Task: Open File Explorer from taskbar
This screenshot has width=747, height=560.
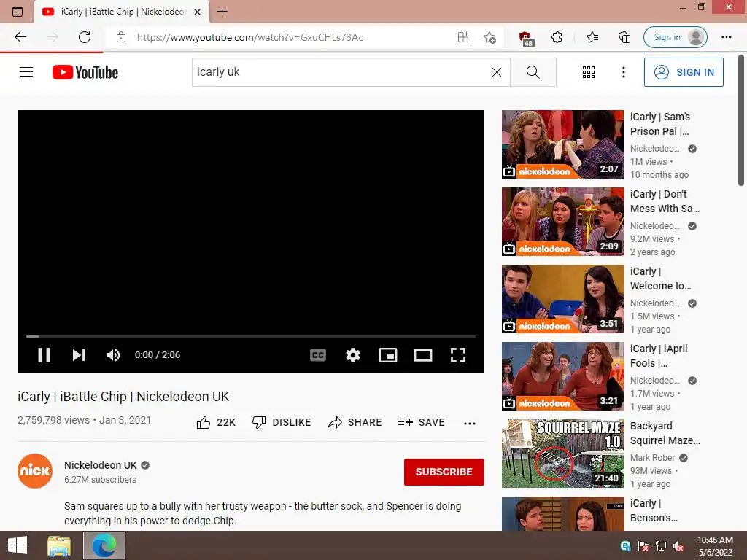Action: coord(59,545)
